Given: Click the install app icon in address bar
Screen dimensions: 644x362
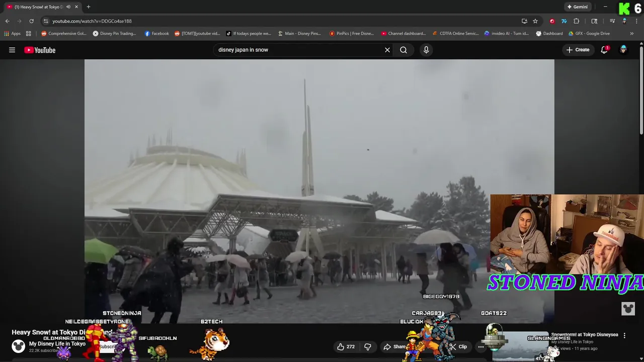Looking at the screenshot, I should pos(524,21).
